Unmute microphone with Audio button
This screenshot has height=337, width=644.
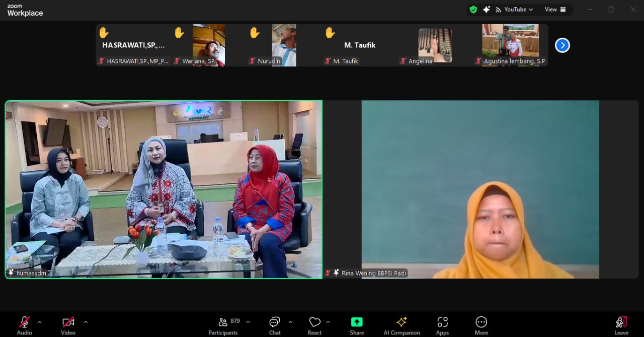pos(24,325)
